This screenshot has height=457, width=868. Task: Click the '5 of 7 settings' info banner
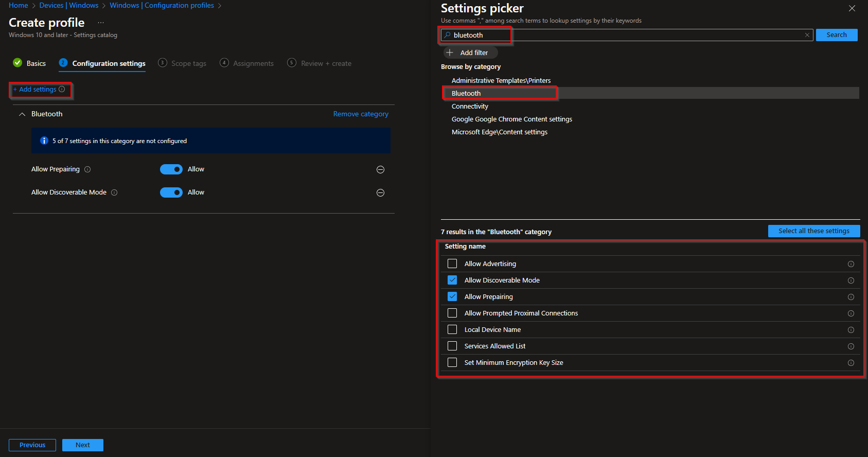(211, 140)
